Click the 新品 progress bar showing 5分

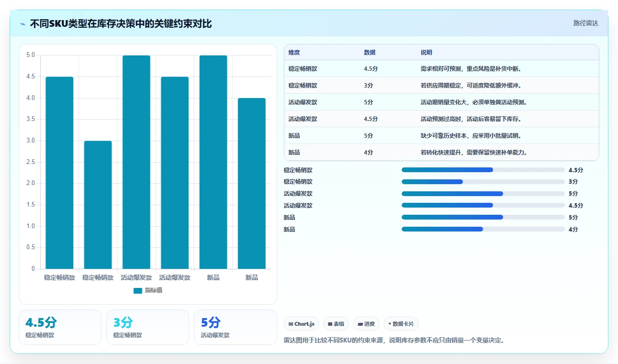tap(483, 217)
